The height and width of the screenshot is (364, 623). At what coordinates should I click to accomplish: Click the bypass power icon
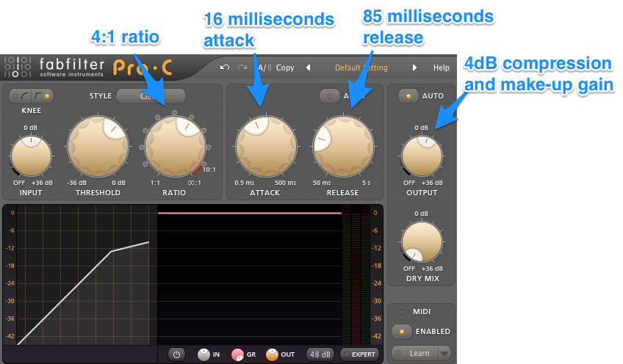(x=176, y=354)
